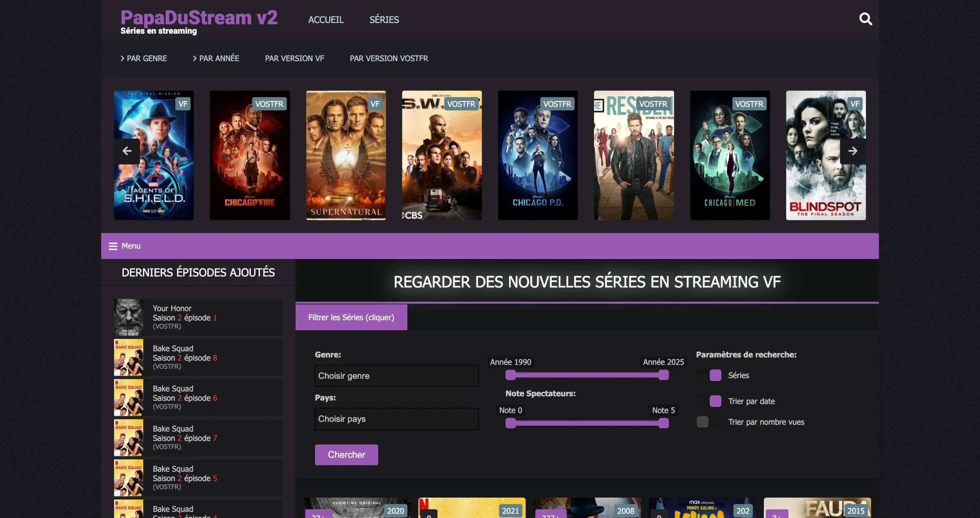Open Bake Squad Saison 2 épisode 8

[198, 357]
